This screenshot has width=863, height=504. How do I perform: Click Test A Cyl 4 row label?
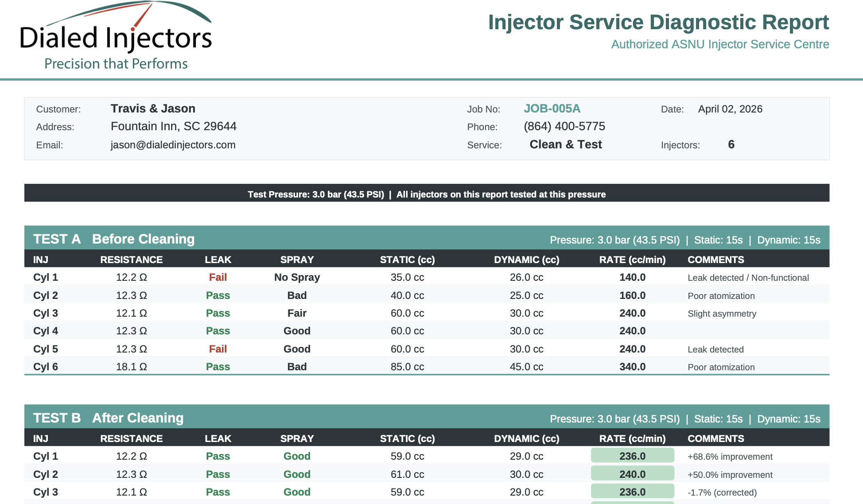[x=46, y=331]
